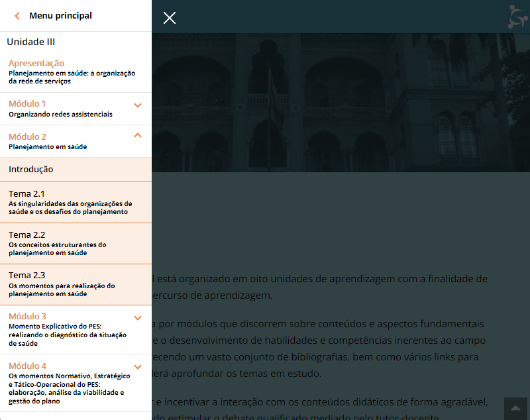Open Tema 2.1 on health organization singularities

[x=70, y=202]
